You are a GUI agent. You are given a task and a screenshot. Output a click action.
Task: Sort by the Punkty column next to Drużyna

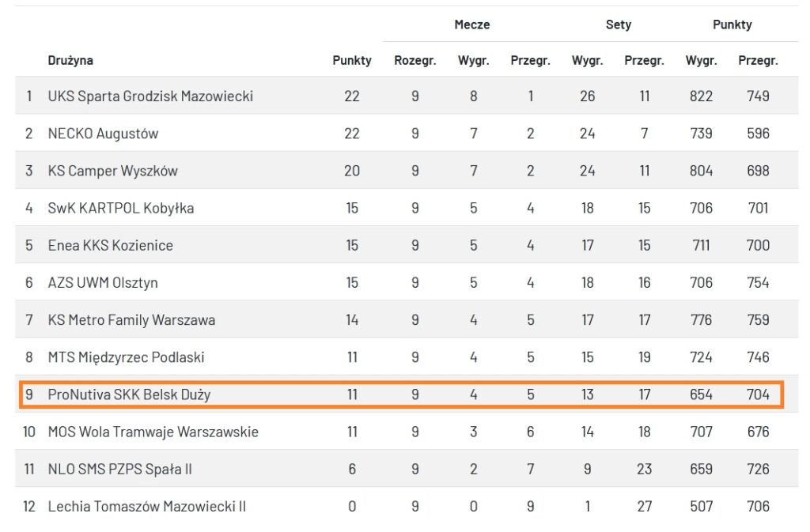coord(352,60)
